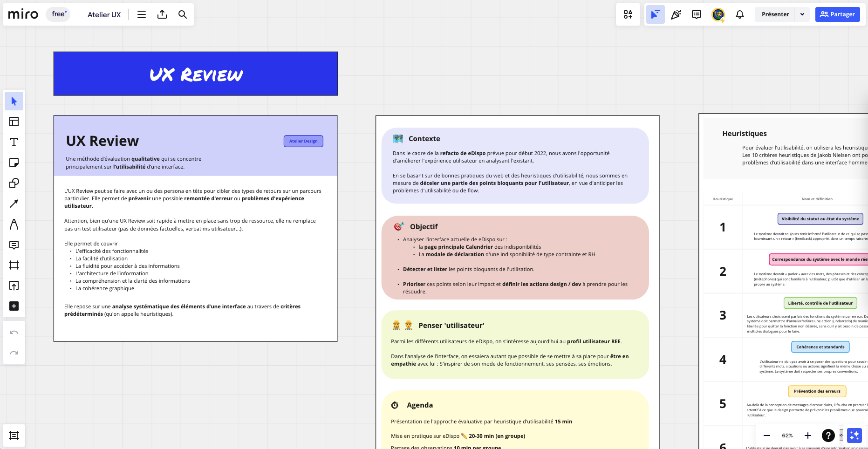
Task: Toggle collaborators' cursors visibility
Action: click(656, 14)
